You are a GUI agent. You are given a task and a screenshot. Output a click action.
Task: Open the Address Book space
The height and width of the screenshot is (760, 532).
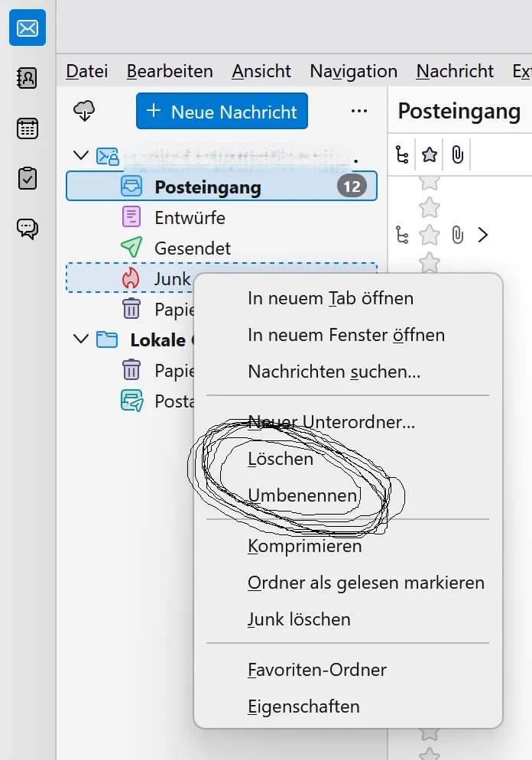tap(27, 79)
